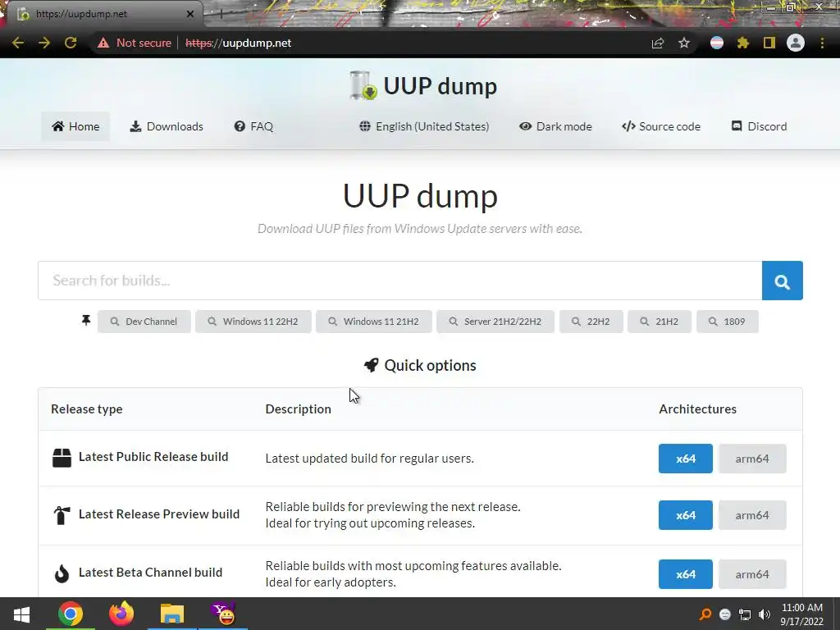The image size is (840, 630).
Task: Search the Dev Channel quick filter
Action: tap(144, 322)
